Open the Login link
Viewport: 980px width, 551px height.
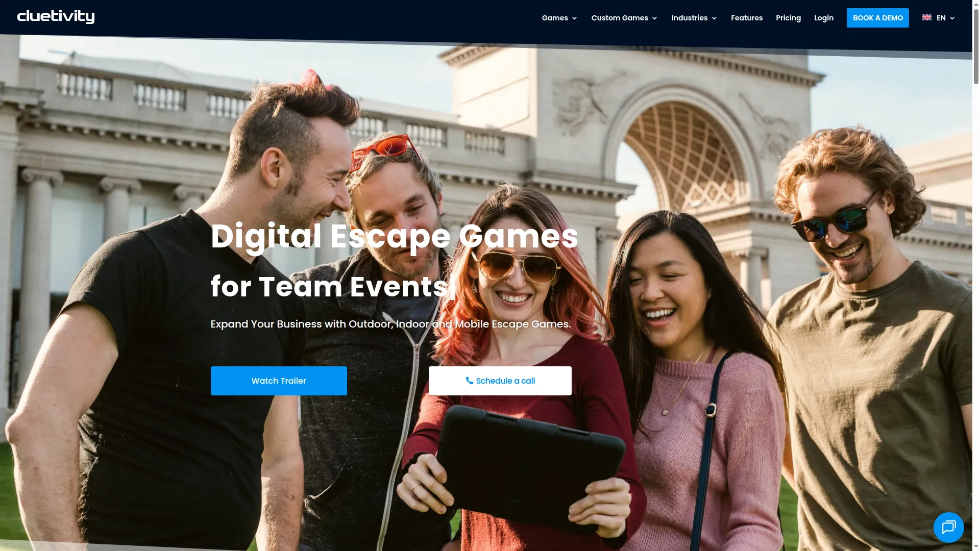coord(824,18)
